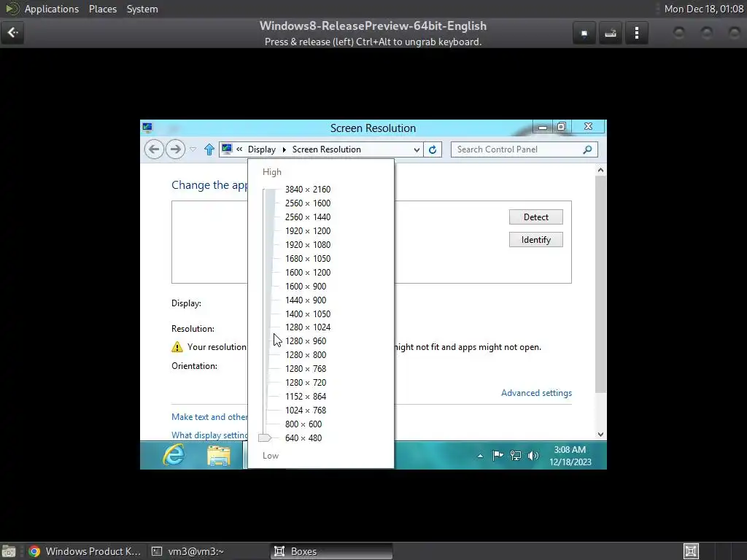Open File Explorer from Windows taskbar
747x560 pixels.
coord(219,455)
